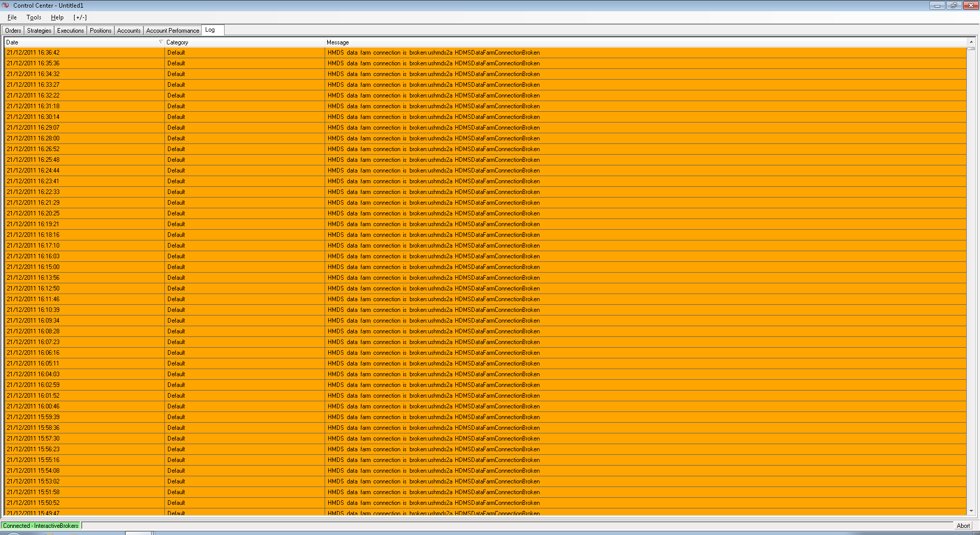The image size is (980, 535).
Task: Select log row dated 21/12/2011 16:29:07
Action: pos(485,128)
